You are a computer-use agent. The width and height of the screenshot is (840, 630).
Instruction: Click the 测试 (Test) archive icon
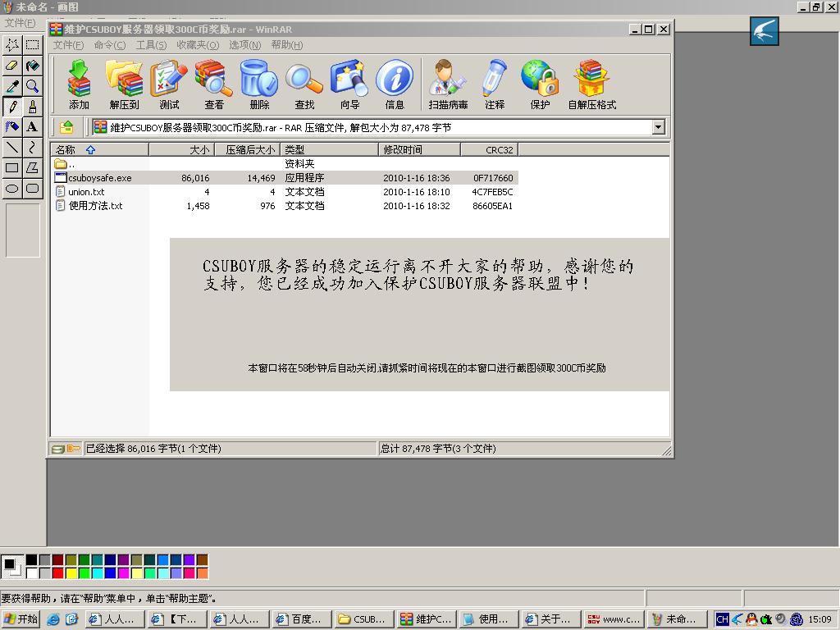coord(169,84)
